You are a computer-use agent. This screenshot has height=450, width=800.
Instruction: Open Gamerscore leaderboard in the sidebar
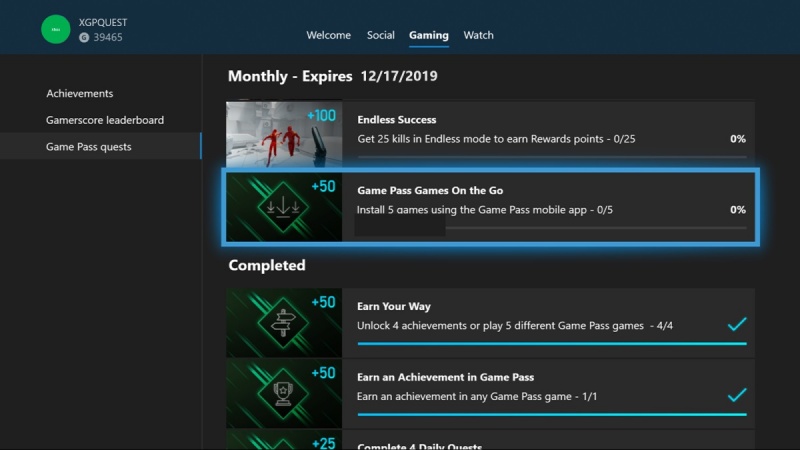coord(105,120)
